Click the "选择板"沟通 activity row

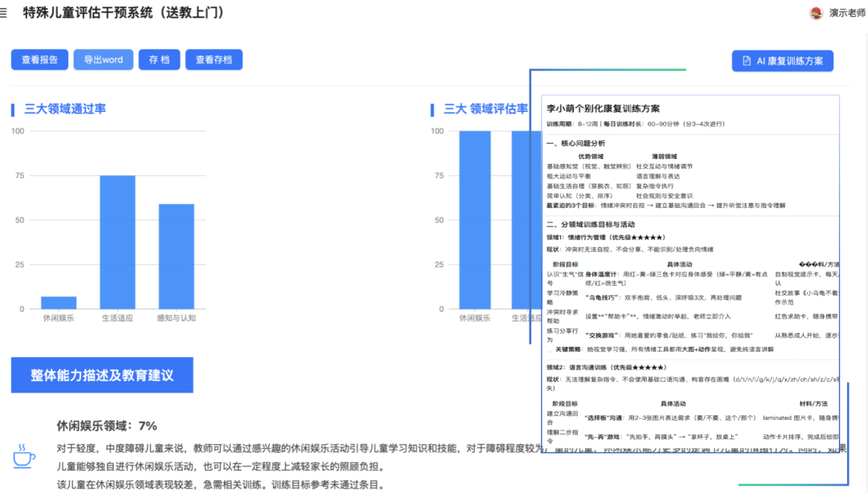(669, 418)
